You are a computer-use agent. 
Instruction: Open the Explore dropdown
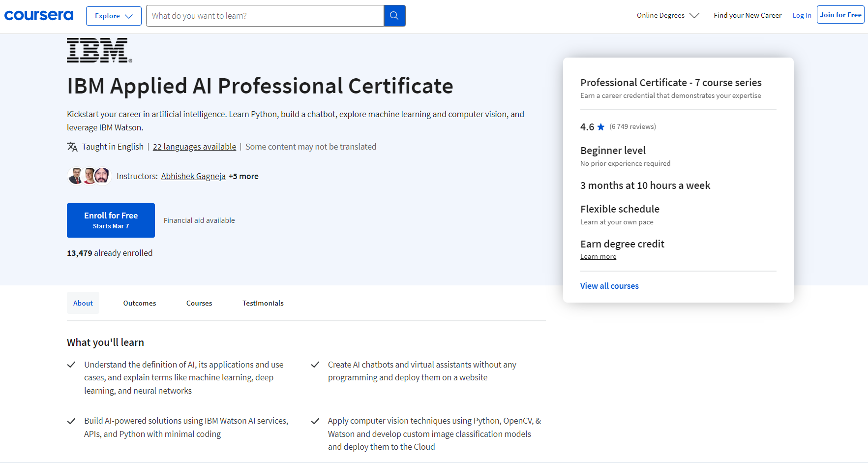tap(114, 16)
